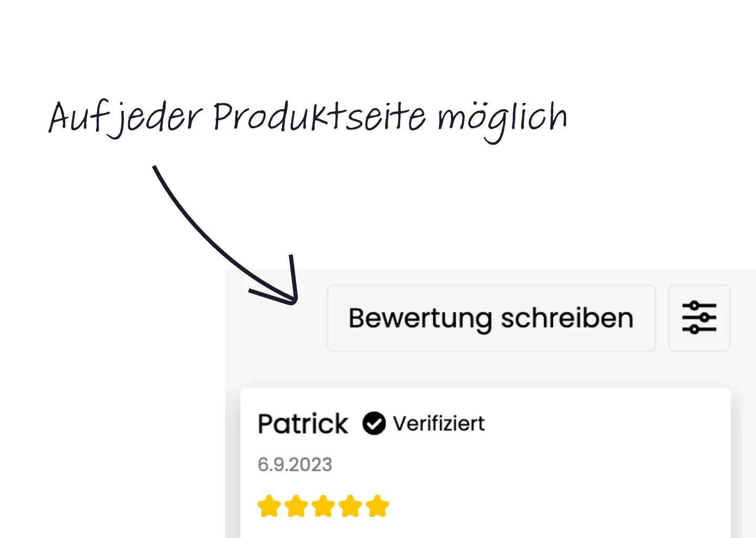
Task: Click the verified checkmark badge icon
Action: 374,423
